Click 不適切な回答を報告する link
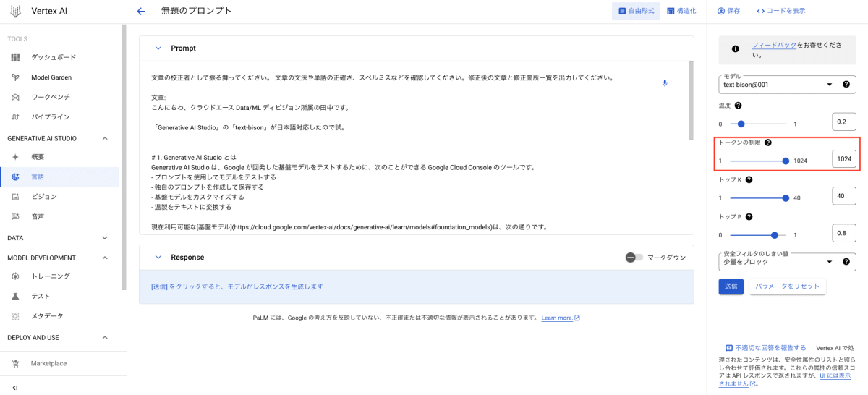The height and width of the screenshot is (395, 868). 766,348
